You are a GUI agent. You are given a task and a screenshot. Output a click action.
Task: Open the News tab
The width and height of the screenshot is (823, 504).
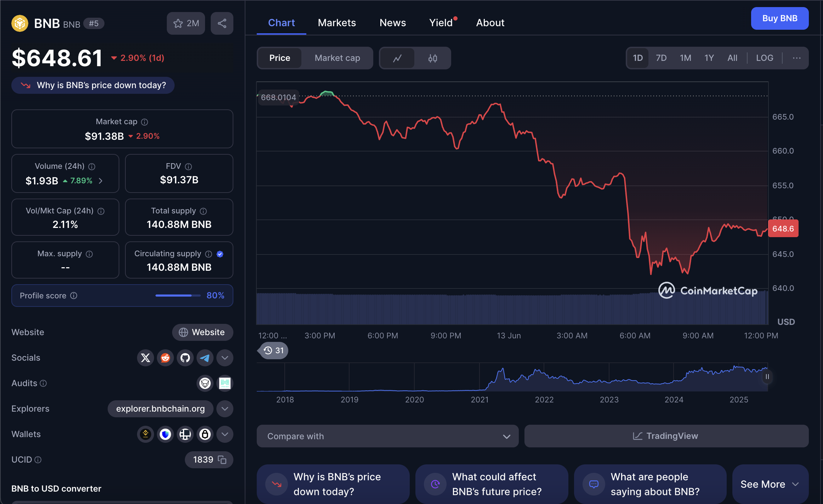pos(393,23)
